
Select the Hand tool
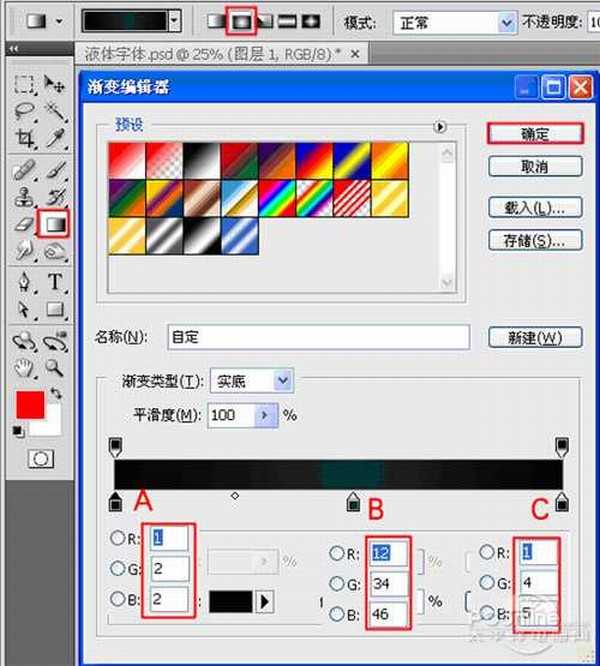[24, 368]
